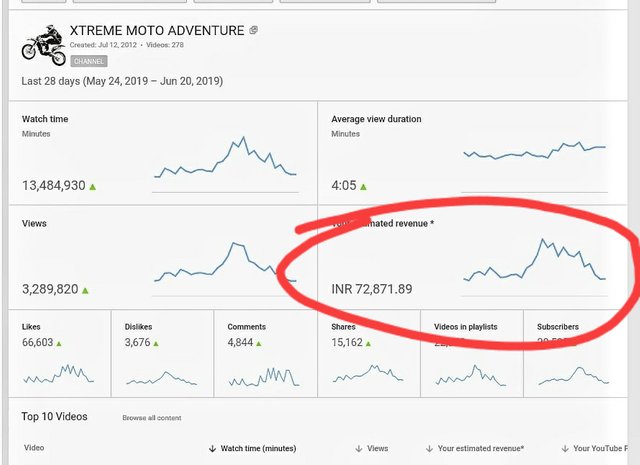Screen dimensions: 640x465
Task: Click the Comments sparkline chart
Action: [x=264, y=377]
